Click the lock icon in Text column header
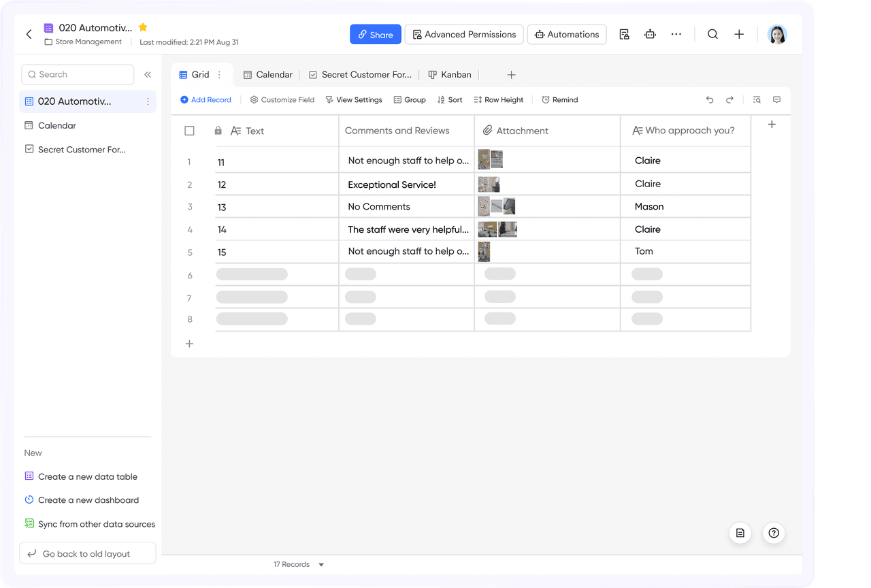This screenshot has width=871, height=588. [218, 131]
